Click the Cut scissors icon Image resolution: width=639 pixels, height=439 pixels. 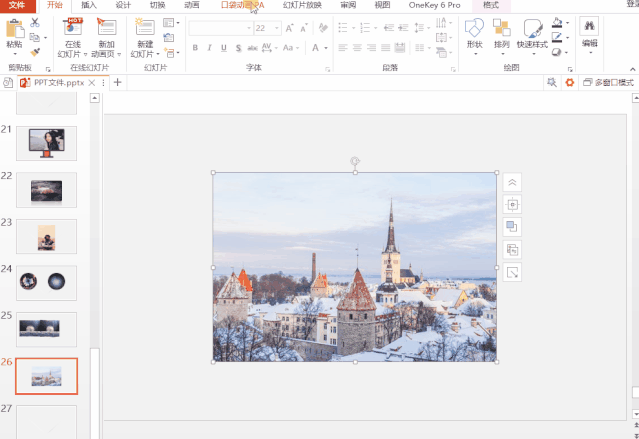pyautogui.click(x=35, y=23)
